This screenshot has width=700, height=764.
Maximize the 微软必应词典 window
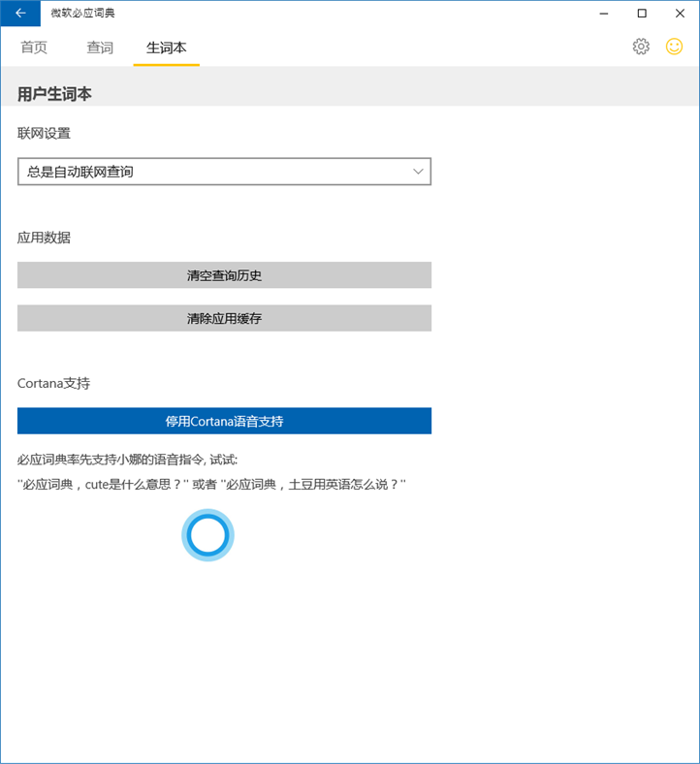click(x=642, y=14)
